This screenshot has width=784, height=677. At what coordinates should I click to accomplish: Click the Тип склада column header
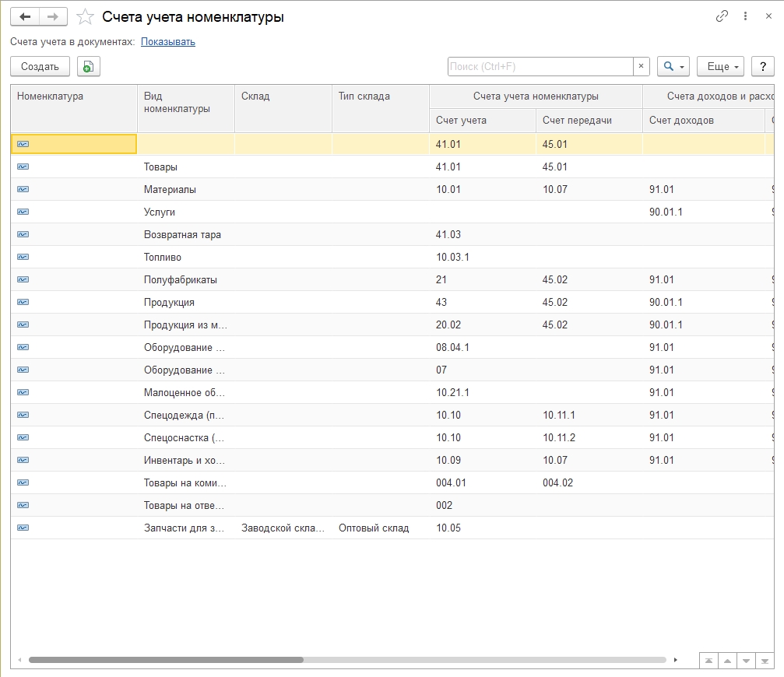click(x=381, y=108)
